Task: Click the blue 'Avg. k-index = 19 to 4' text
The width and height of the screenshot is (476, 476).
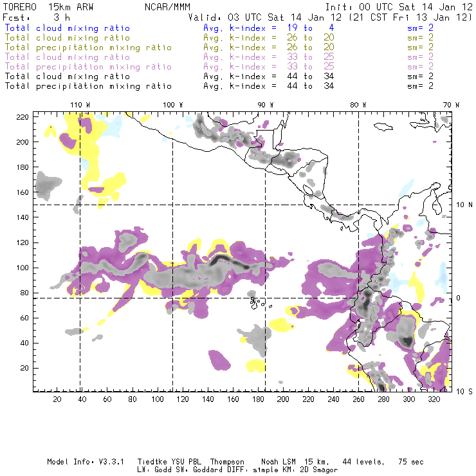Action: pyautogui.click(x=269, y=28)
